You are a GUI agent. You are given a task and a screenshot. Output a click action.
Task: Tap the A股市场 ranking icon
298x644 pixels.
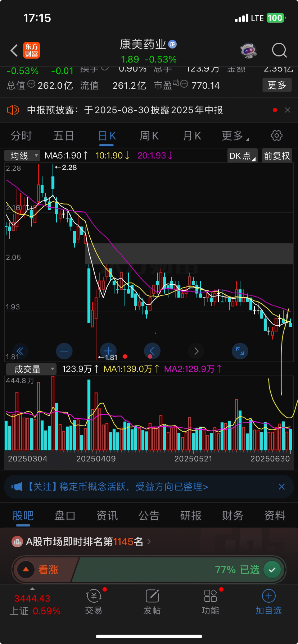[17, 542]
